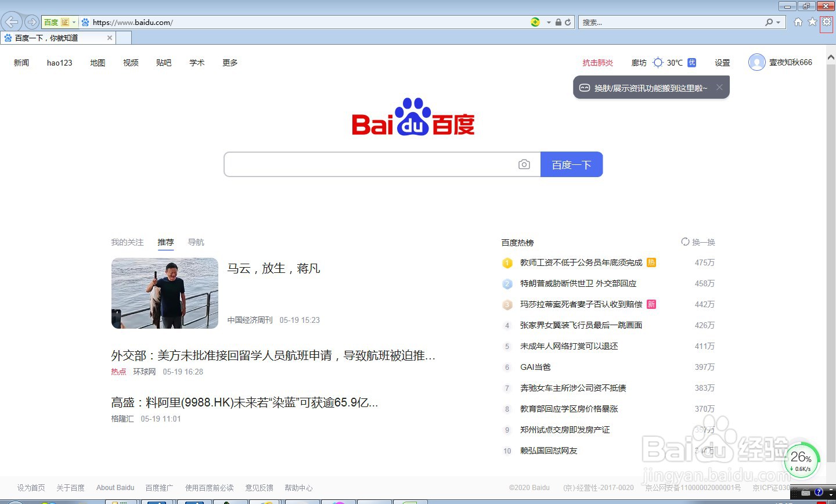Open the 视频 nav link
Viewport: 836px width, 504px height.
point(131,63)
